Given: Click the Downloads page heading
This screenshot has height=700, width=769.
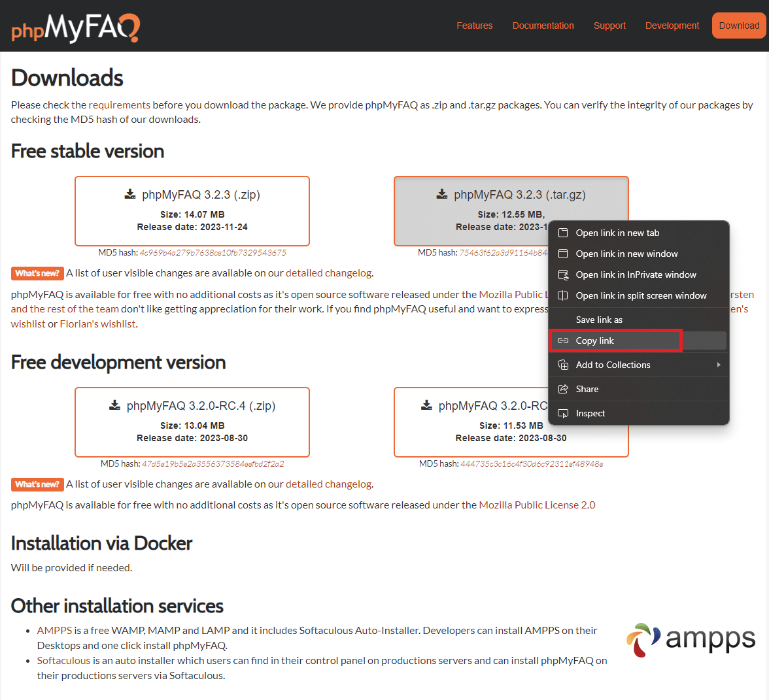Looking at the screenshot, I should tap(67, 78).
